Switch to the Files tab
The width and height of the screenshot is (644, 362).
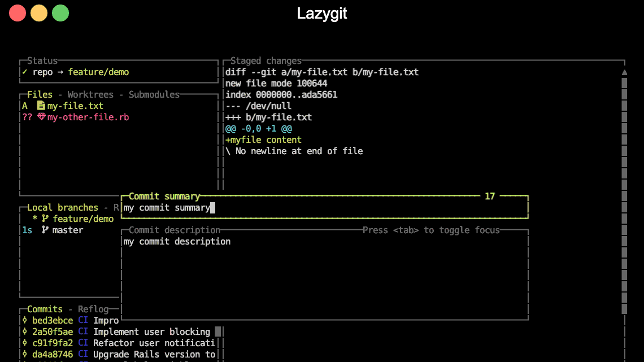[x=40, y=94]
